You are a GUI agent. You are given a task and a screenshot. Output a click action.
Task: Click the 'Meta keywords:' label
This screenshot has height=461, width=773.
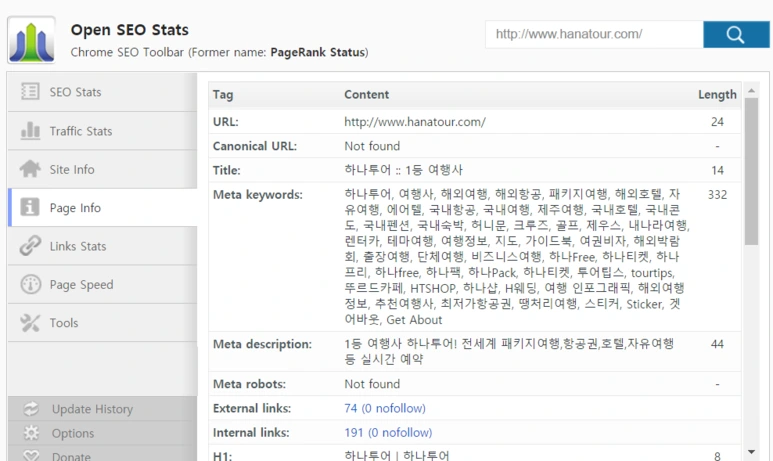[258, 195]
